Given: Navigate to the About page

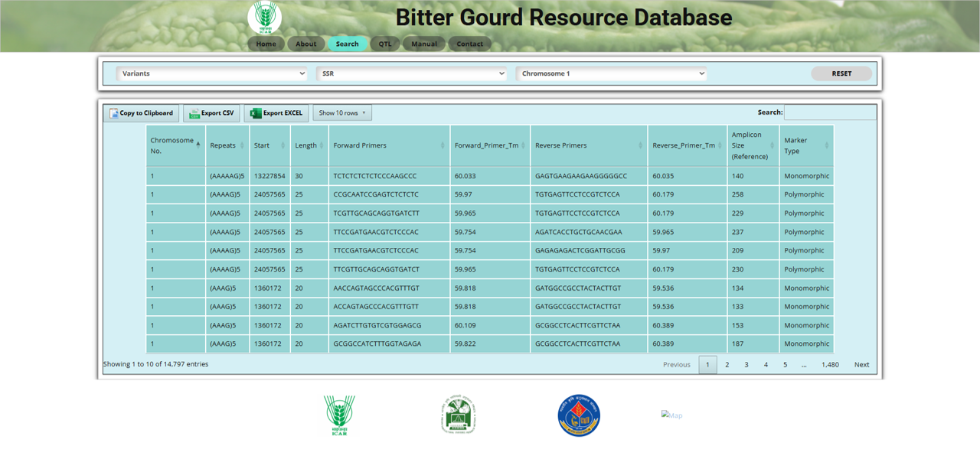Looking at the screenshot, I should tap(305, 44).
